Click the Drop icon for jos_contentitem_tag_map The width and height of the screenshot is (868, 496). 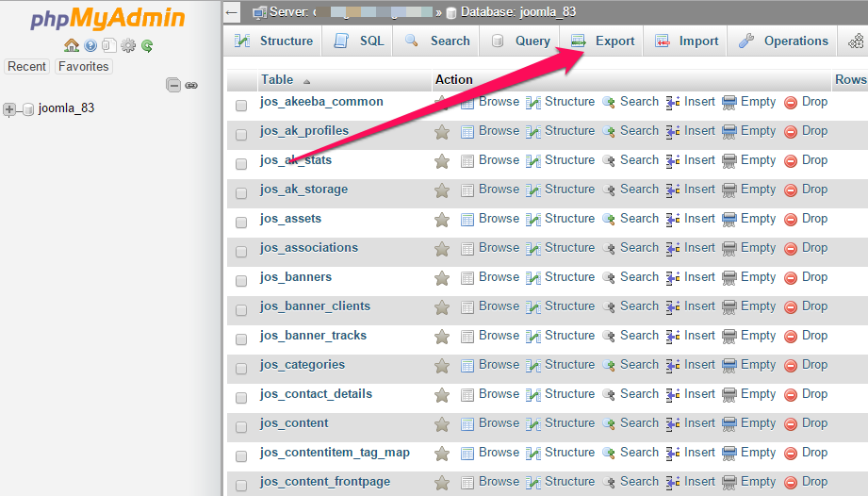pyautogui.click(x=791, y=454)
